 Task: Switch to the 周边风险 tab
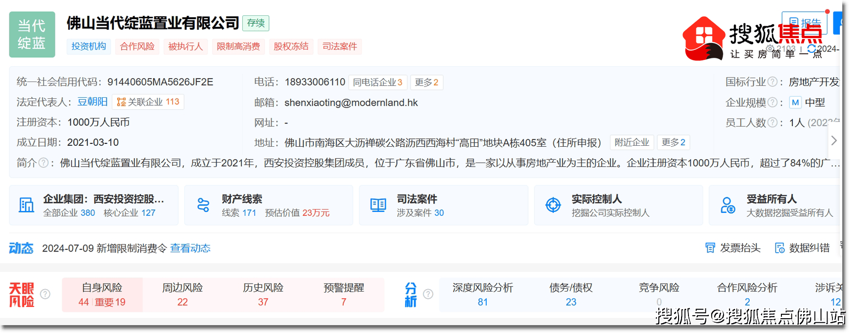point(183,295)
